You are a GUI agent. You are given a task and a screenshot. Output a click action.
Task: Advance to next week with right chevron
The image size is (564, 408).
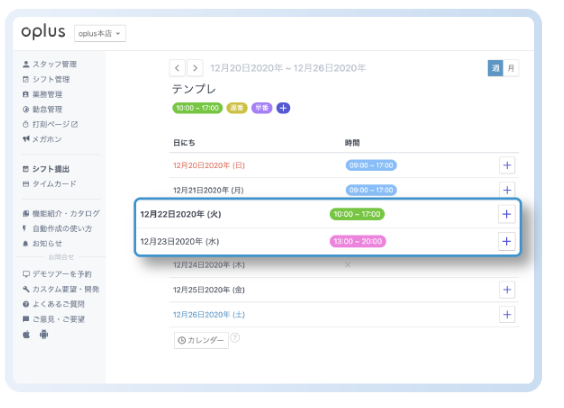pyautogui.click(x=195, y=68)
